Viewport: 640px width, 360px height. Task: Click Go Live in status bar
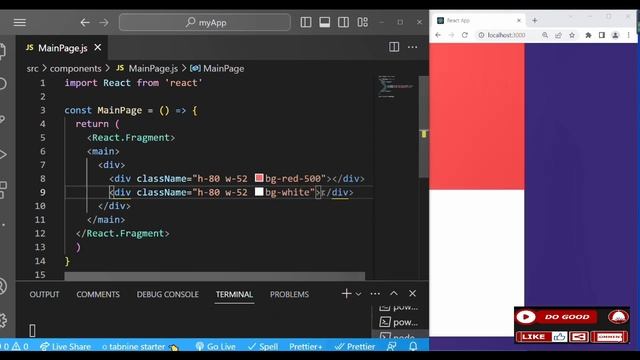click(x=216, y=347)
